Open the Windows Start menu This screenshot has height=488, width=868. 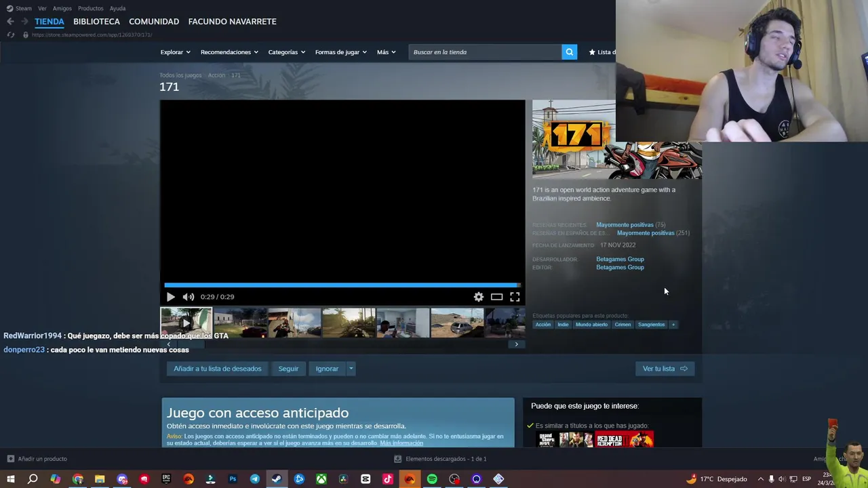pyautogui.click(x=10, y=479)
